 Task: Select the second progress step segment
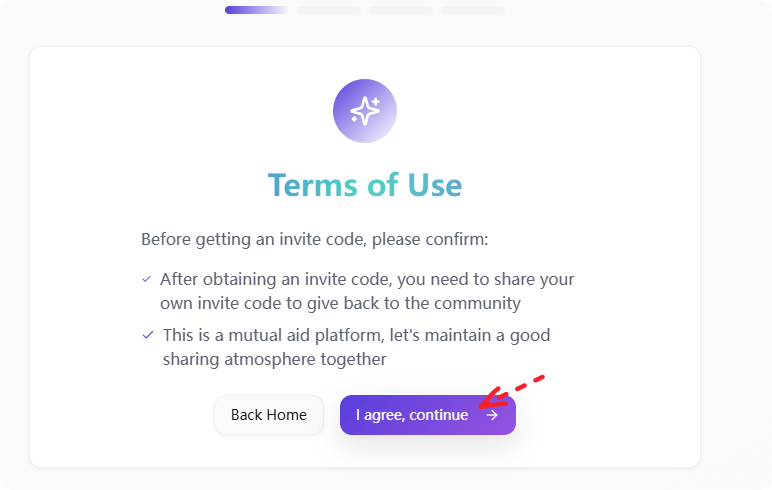pos(329,10)
